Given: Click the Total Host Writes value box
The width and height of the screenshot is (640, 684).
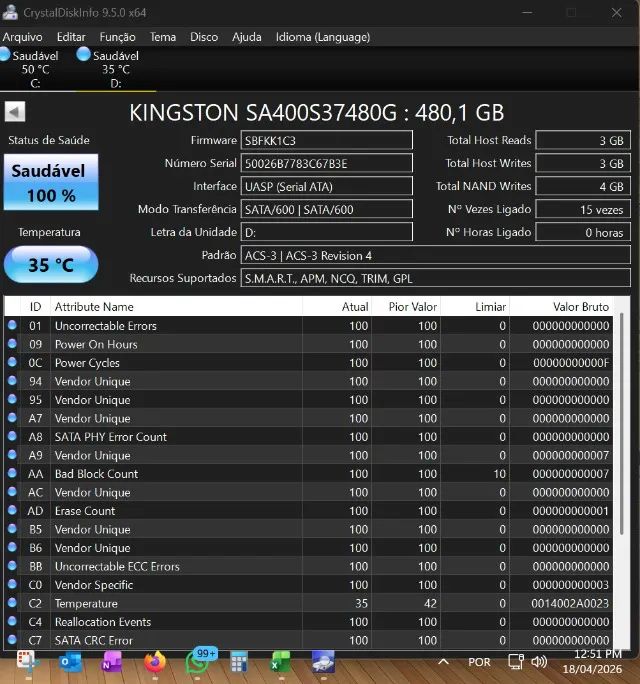Looking at the screenshot, I should (x=583, y=164).
